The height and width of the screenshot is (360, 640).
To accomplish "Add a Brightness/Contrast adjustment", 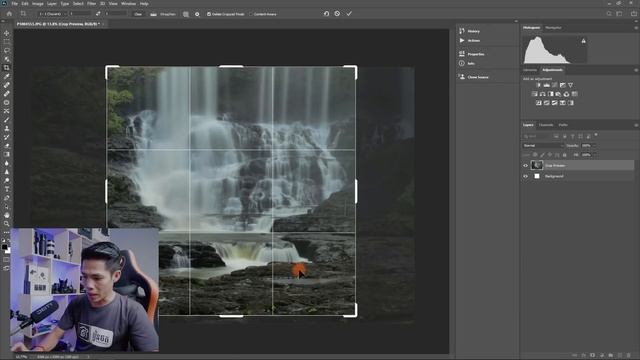I will [x=538, y=85].
